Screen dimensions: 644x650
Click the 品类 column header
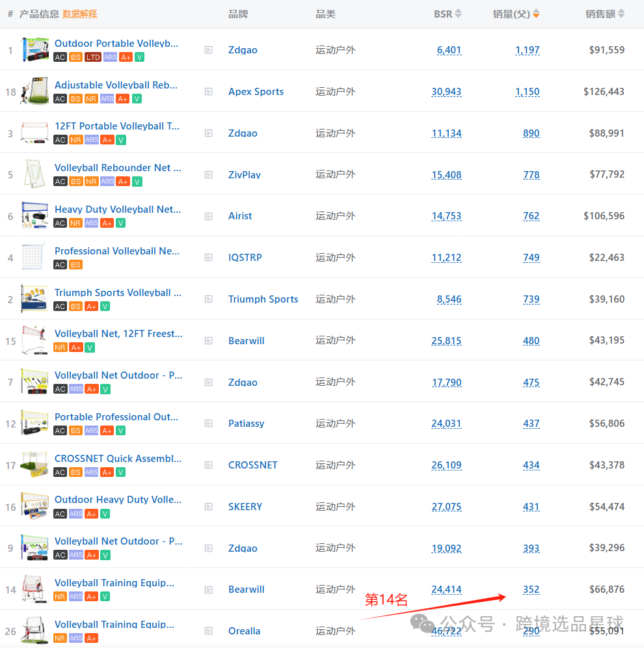pos(325,14)
